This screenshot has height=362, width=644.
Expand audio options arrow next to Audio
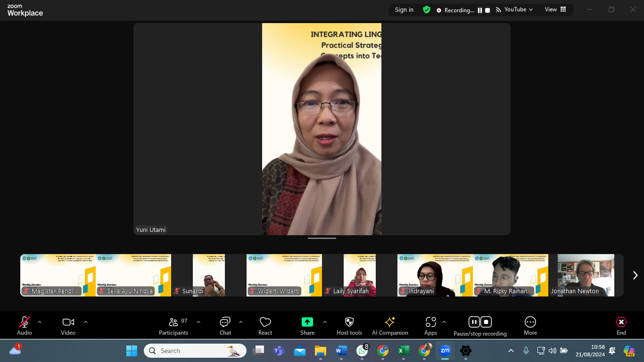pyautogui.click(x=40, y=322)
